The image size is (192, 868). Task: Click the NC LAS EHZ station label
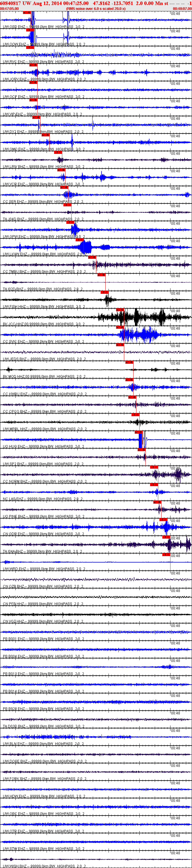[x=43, y=499]
